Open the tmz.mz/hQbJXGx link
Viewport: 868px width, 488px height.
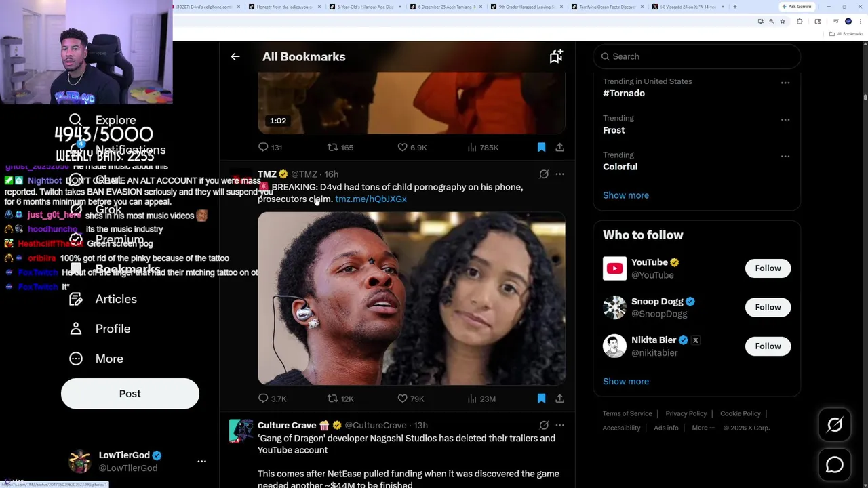(371, 199)
